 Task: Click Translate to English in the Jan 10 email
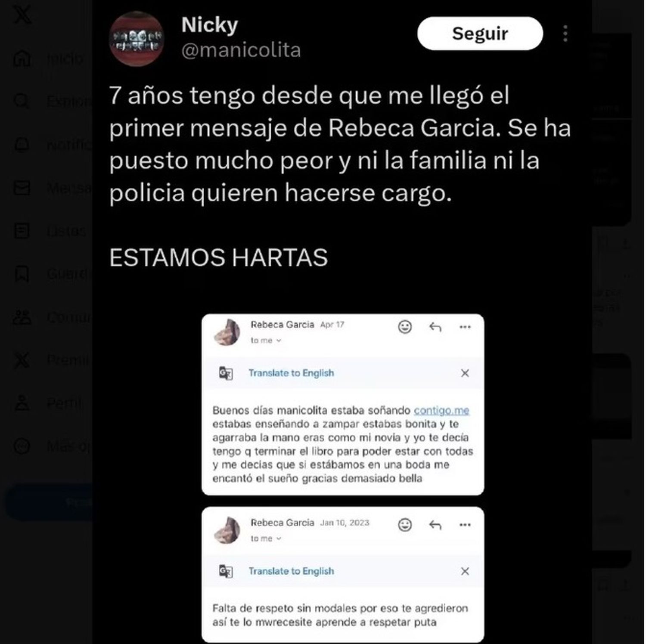coord(291,571)
